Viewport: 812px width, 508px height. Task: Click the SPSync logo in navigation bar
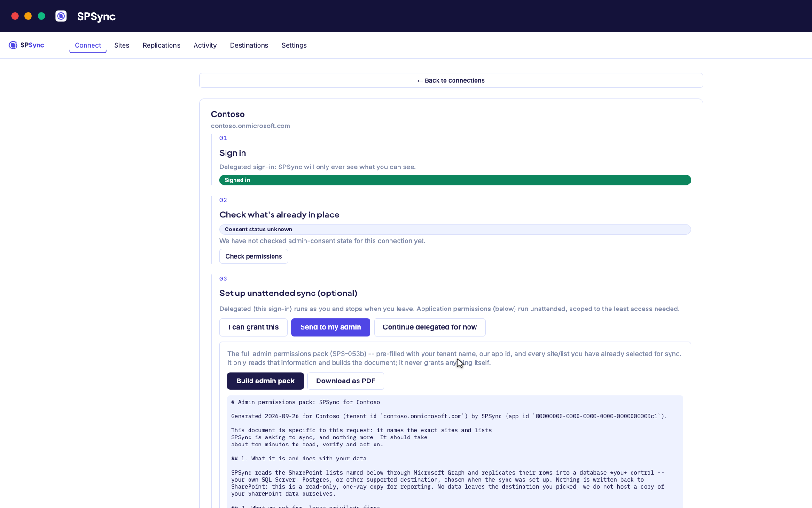(x=26, y=45)
